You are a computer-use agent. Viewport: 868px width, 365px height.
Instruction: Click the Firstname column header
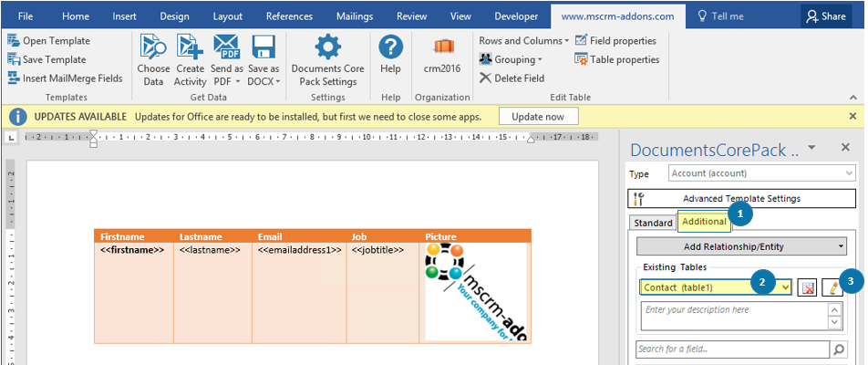click(122, 236)
